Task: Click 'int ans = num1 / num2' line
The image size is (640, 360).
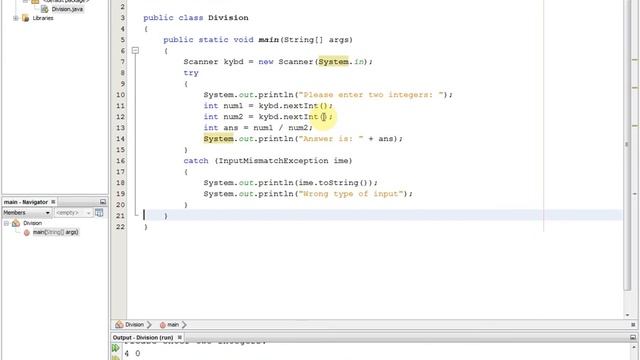Action: point(258,128)
